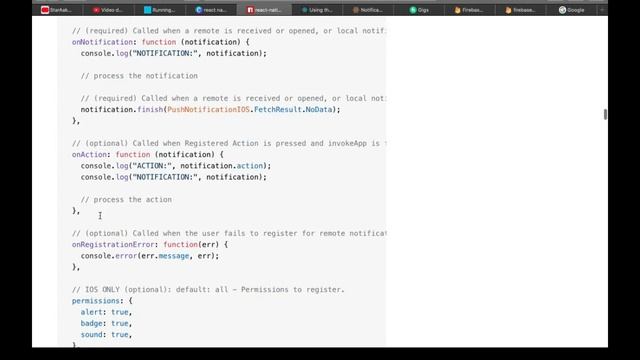
Task: Open the Gigs browser tab
Action: [x=419, y=10]
